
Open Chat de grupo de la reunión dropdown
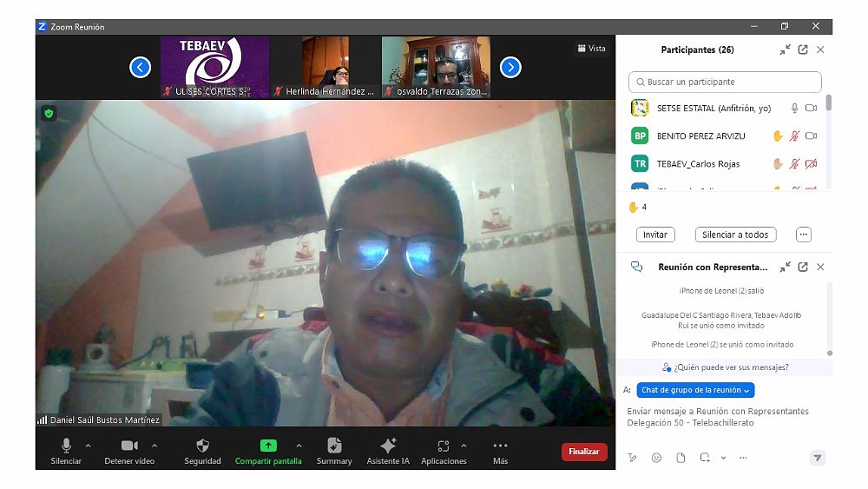pos(695,391)
